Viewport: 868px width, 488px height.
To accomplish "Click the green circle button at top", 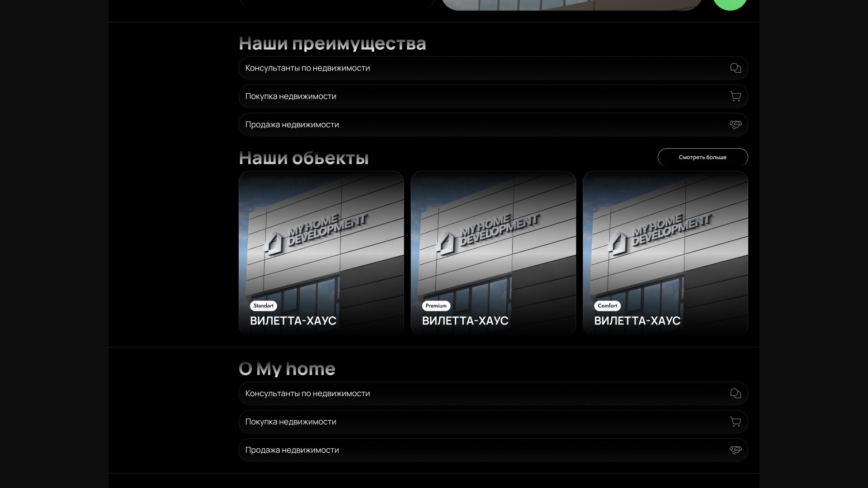I will coord(730,4).
